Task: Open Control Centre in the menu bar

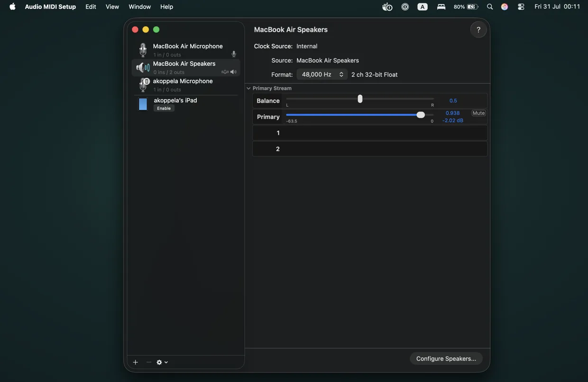Action: [521, 7]
